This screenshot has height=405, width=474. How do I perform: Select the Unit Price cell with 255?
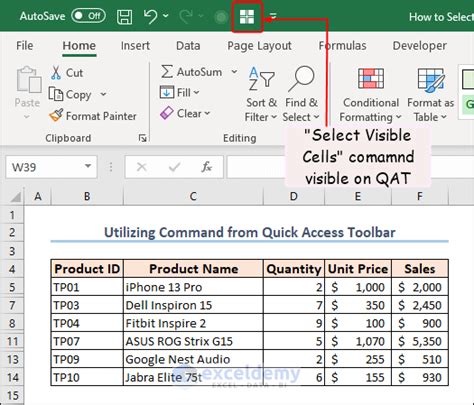pyautogui.click(x=358, y=359)
